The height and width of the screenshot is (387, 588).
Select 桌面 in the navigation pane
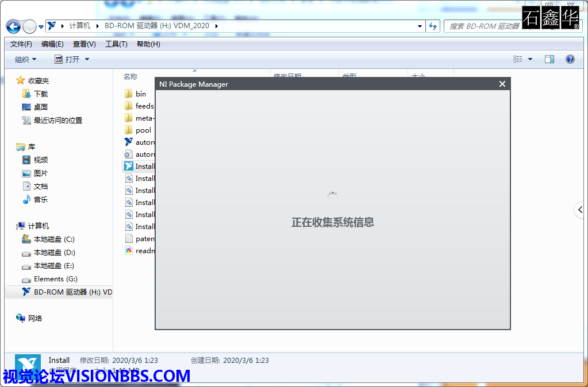(x=35, y=107)
